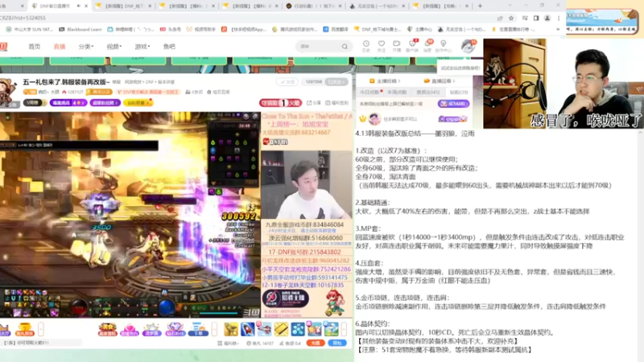Screen dimensions: 644x362
Task: Open the browser profile icon
Action: [547, 18]
